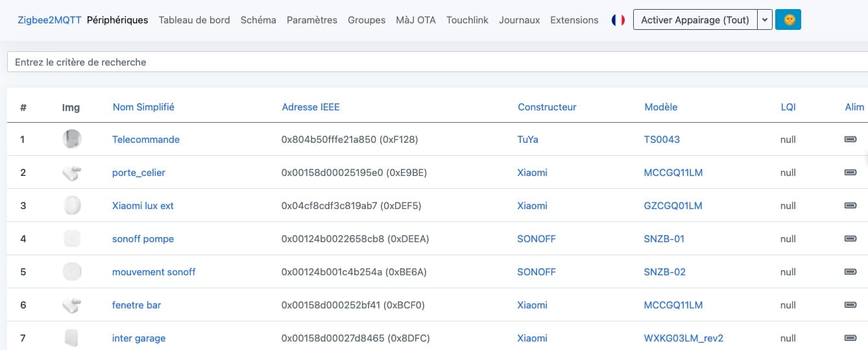Toggle the sun theme switcher button
Image resolution: width=868 pixels, height=350 pixels.
click(788, 20)
